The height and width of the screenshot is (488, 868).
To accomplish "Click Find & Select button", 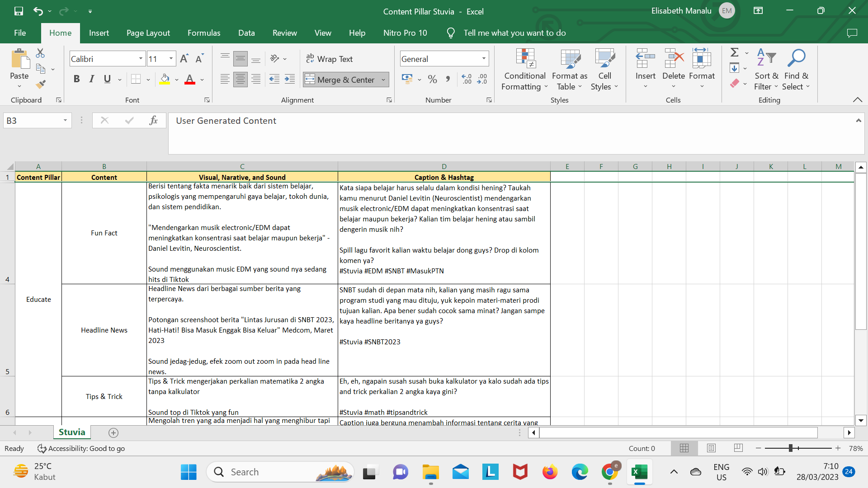I will point(797,70).
